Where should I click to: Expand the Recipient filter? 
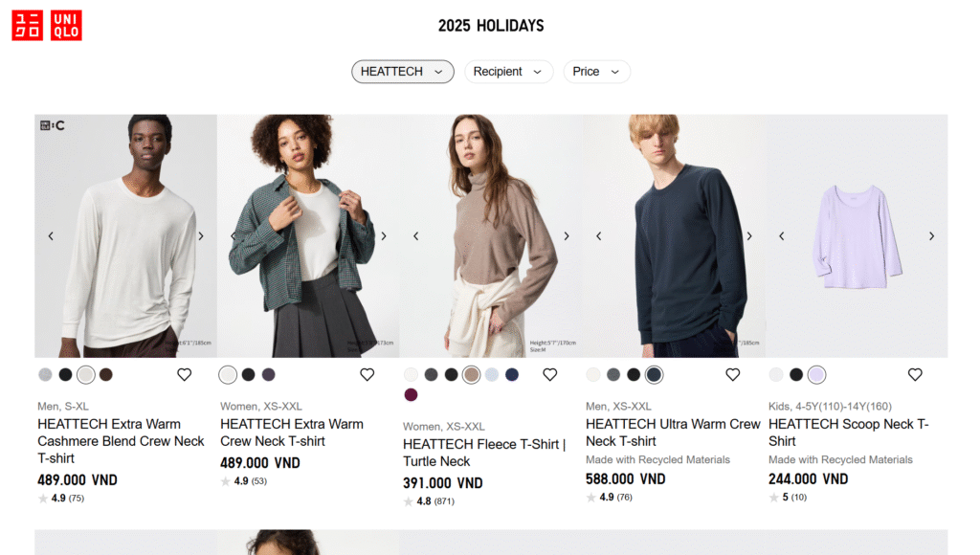click(509, 72)
